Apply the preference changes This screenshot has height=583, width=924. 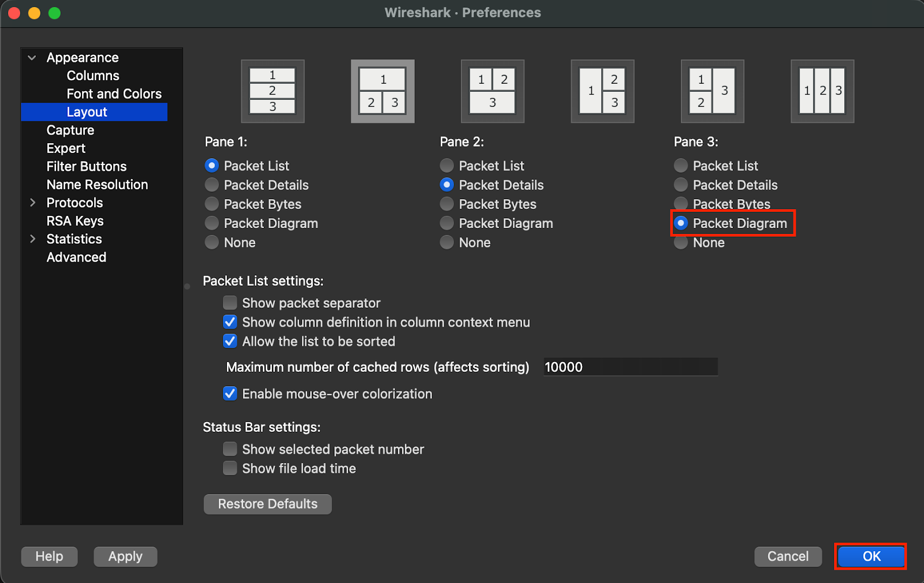click(125, 556)
